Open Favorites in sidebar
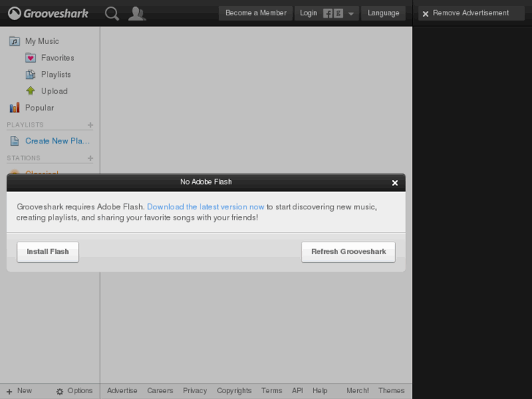The width and height of the screenshot is (532, 399). point(57,58)
